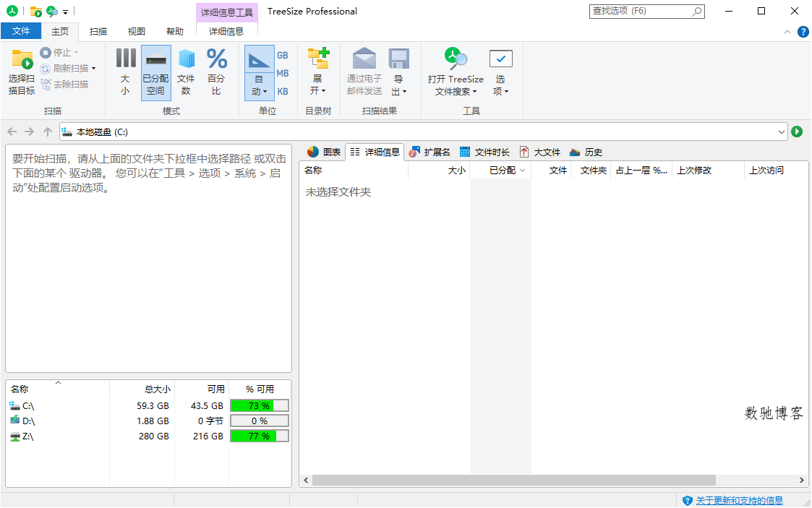Click the 详细信息工具 context tab header
The width and height of the screenshot is (812, 508).
(227, 12)
